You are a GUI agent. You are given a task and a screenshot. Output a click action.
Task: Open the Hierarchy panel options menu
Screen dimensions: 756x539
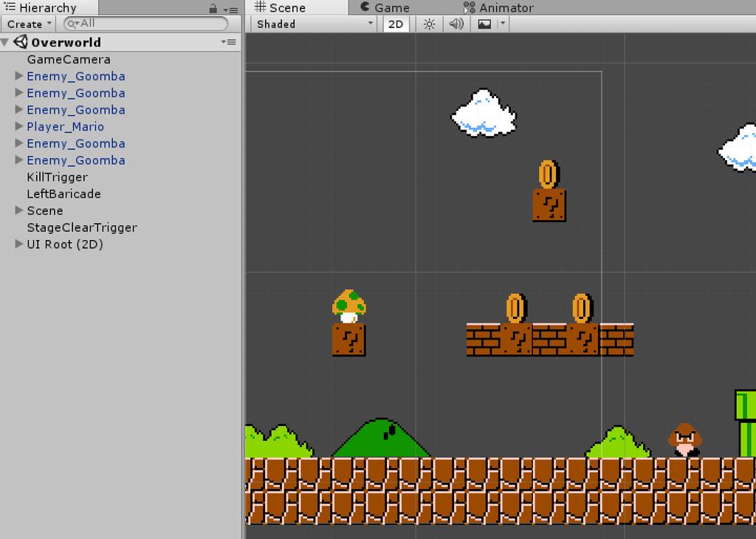point(230,10)
